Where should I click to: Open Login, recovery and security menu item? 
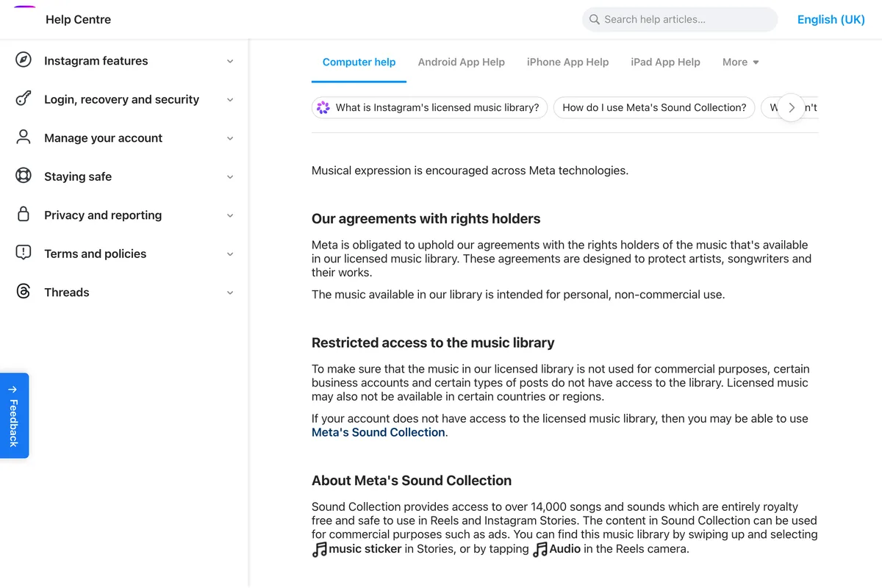[x=124, y=99]
